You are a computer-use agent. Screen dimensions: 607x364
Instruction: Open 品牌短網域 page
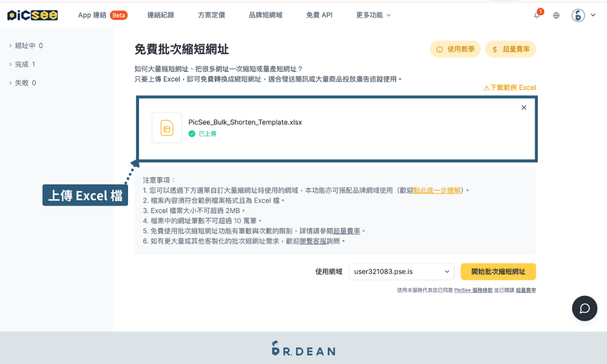pos(266,15)
